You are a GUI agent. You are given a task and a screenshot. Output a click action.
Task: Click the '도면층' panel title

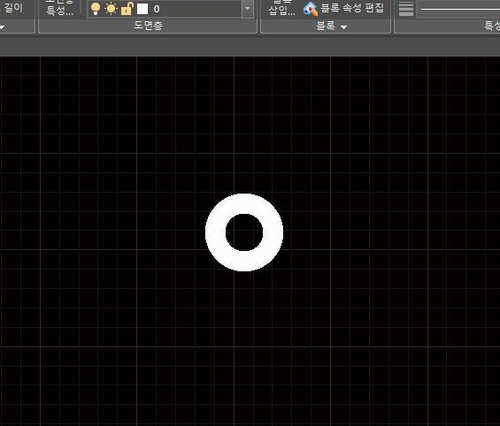click(148, 25)
